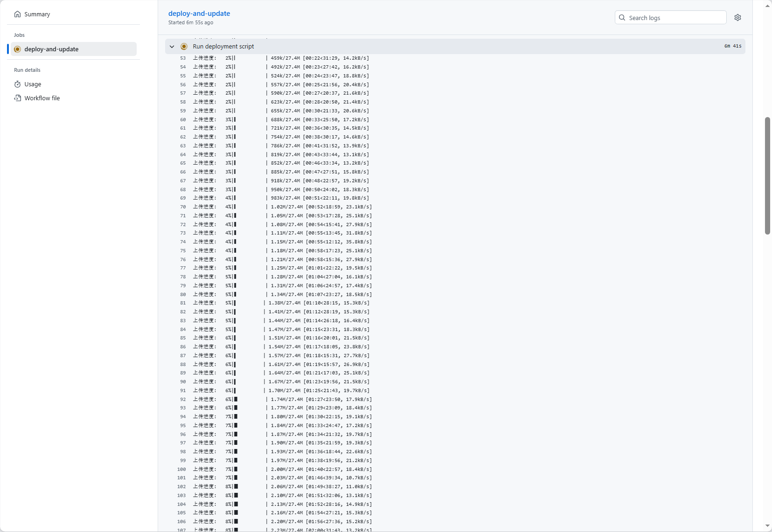The height and width of the screenshot is (532, 772).
Task: Click the scroll-down arrow at bottom right
Action: [x=767, y=526]
